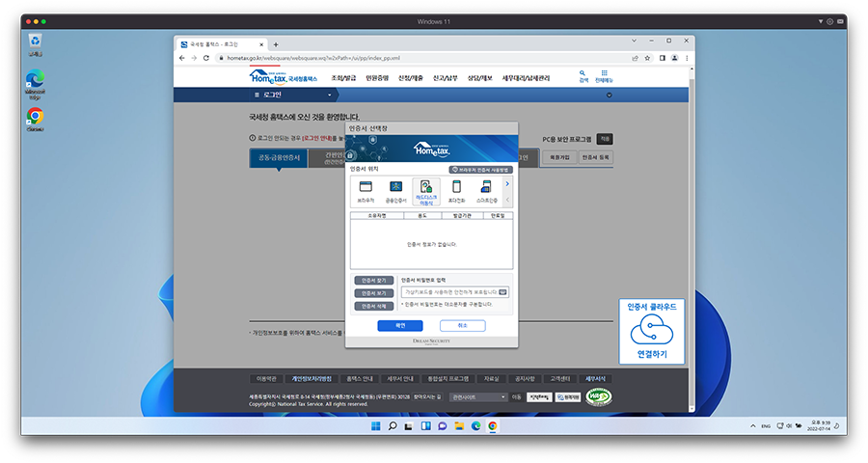
Task: Connect to certificate cloud via 연결하기 banner
Action: [x=652, y=331]
